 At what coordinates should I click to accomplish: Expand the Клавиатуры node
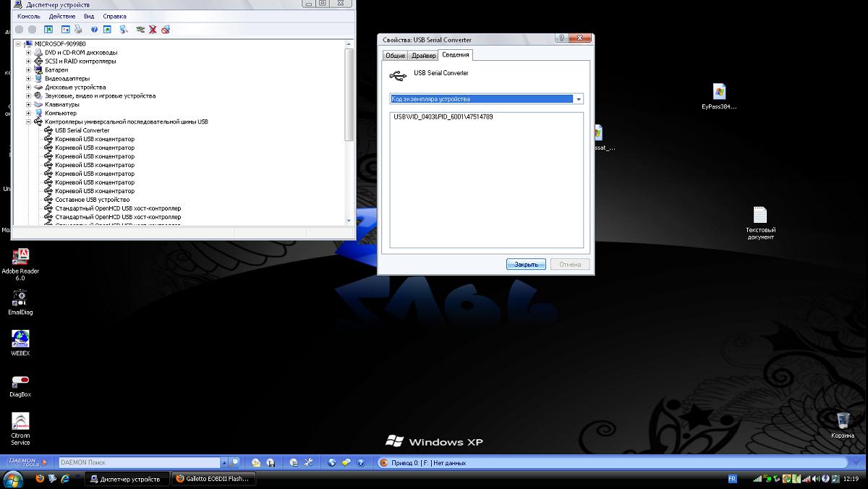(29, 104)
